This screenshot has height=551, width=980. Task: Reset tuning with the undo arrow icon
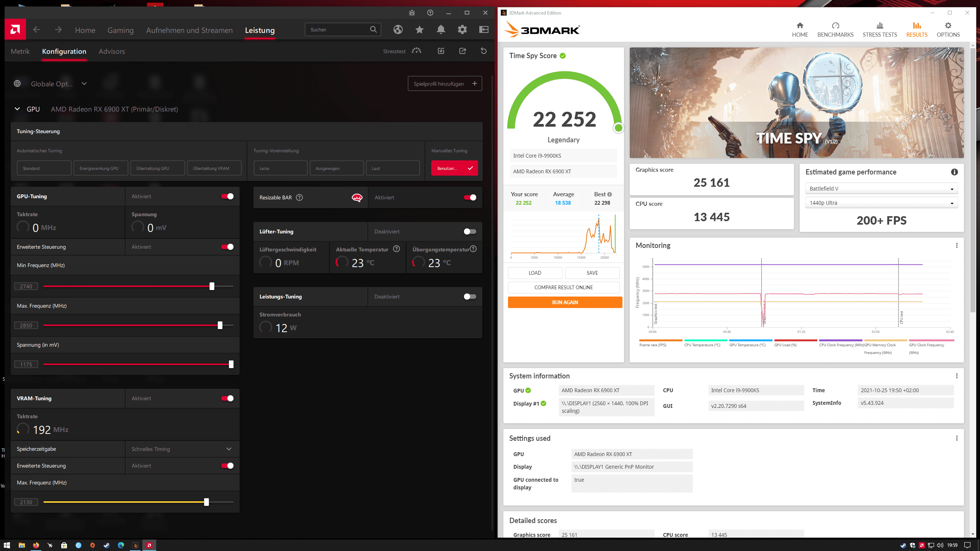tap(484, 51)
